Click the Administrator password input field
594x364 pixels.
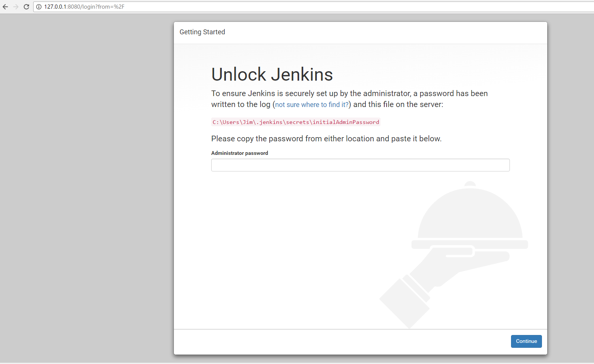[x=360, y=165]
